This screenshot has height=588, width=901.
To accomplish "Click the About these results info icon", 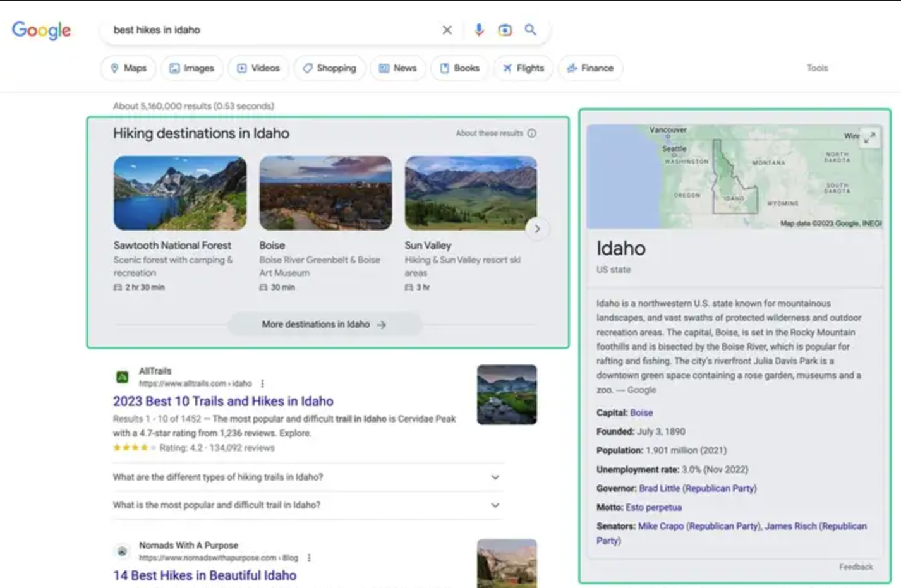I will pyautogui.click(x=532, y=133).
